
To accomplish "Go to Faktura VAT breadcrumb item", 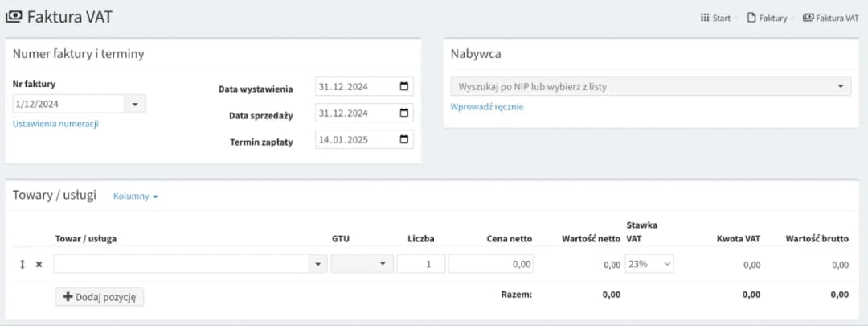I will [837, 18].
